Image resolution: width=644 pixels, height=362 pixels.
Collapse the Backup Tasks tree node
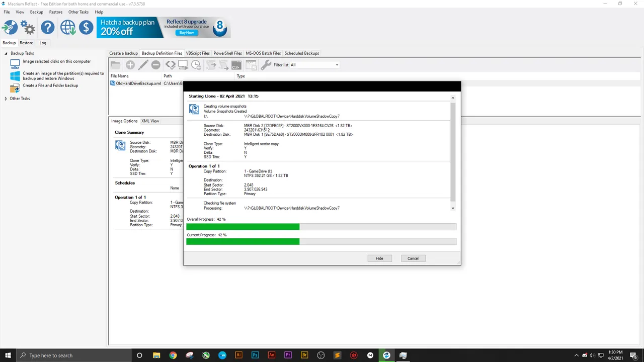(7, 53)
